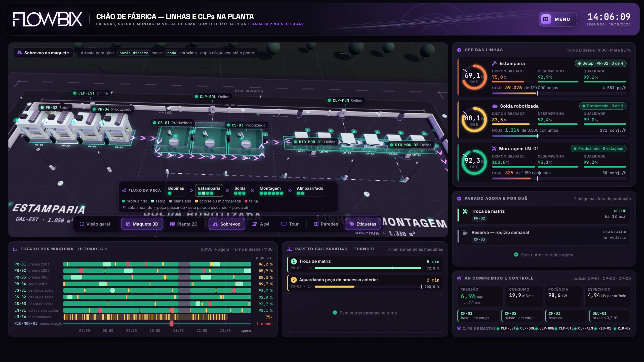Click the PR-02 chip under Troca de matriz
Screen dimensions: 644x362
click(x=479, y=218)
